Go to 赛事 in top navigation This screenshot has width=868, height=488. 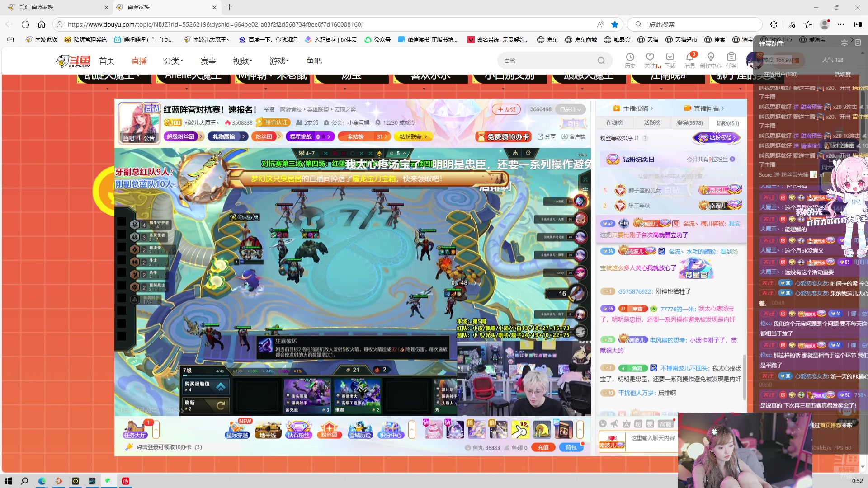[208, 61]
